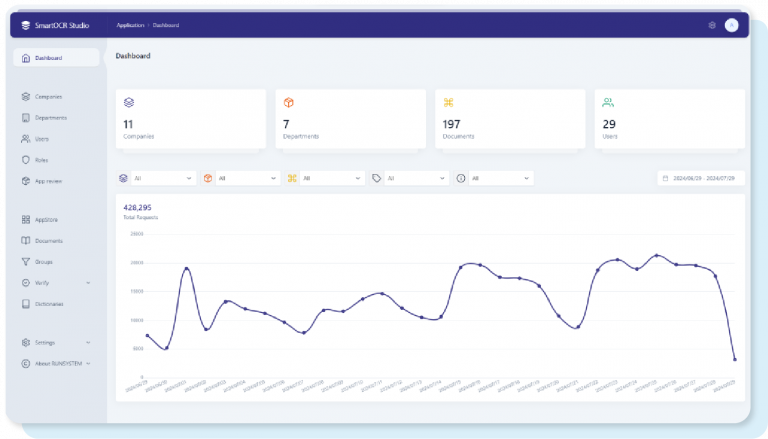768x439 pixels.
Task: Click the App review cube icon in the sidebar
Action: coord(26,181)
